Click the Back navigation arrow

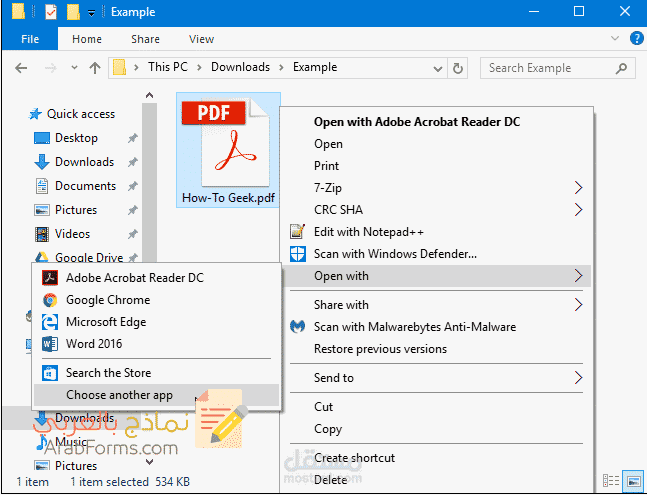[x=21, y=68]
